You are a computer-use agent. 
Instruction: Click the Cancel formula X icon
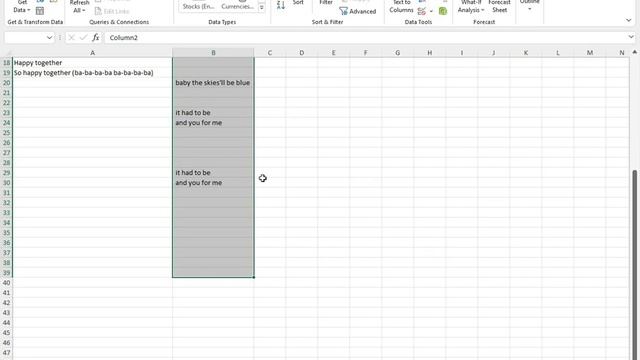point(71,38)
